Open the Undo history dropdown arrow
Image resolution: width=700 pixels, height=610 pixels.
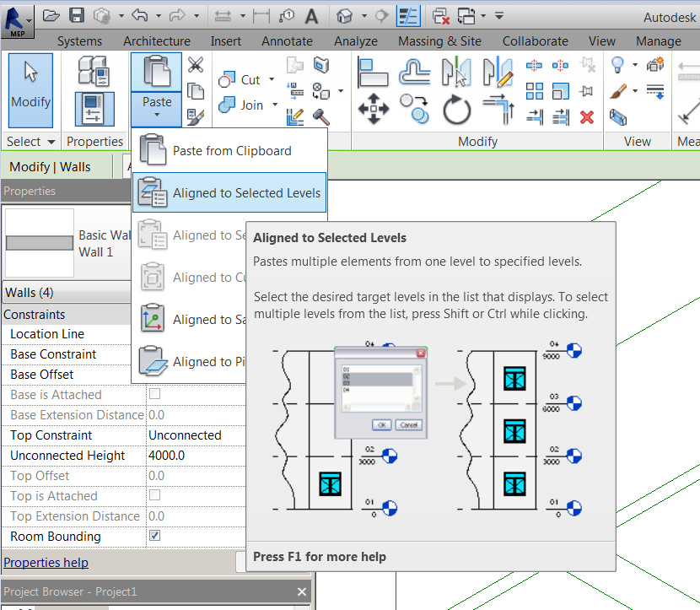159,16
